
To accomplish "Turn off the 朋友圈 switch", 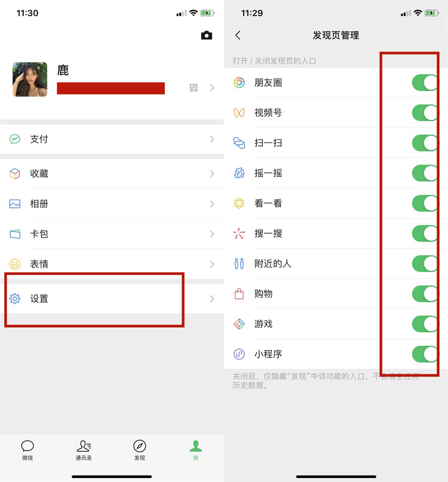I will (x=425, y=83).
